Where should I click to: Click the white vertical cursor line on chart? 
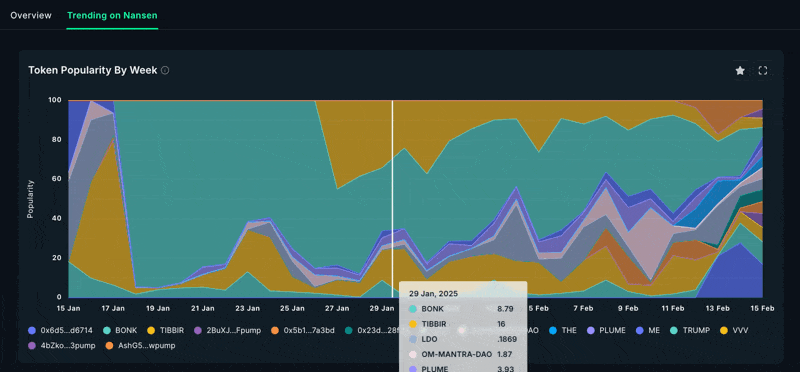pos(392,199)
